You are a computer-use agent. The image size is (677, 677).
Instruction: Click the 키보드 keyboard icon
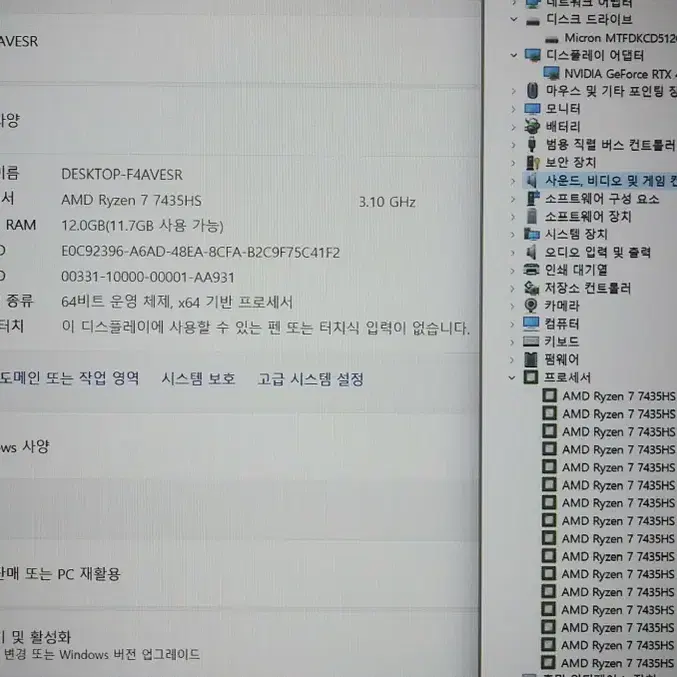coord(531,342)
